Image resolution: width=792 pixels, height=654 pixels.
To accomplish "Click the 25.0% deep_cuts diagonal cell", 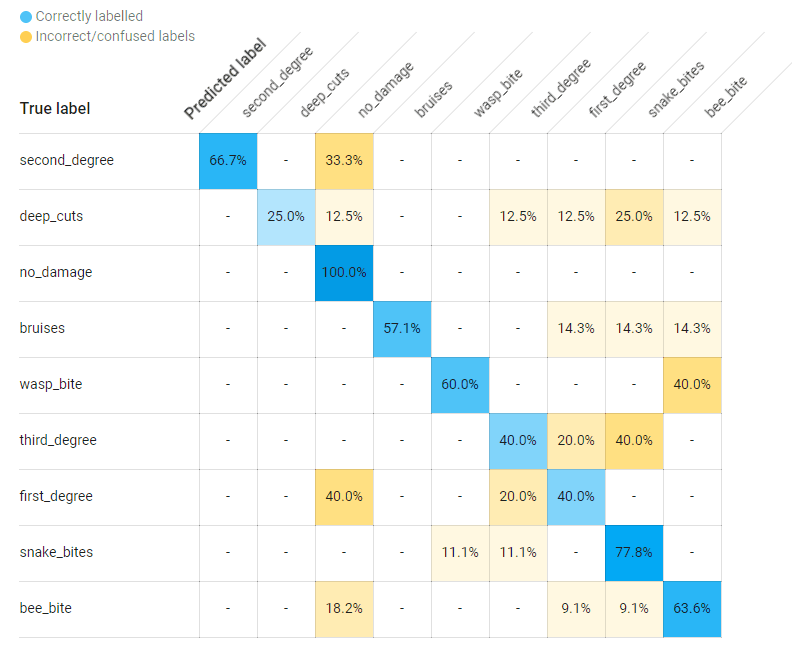I will [x=286, y=216].
